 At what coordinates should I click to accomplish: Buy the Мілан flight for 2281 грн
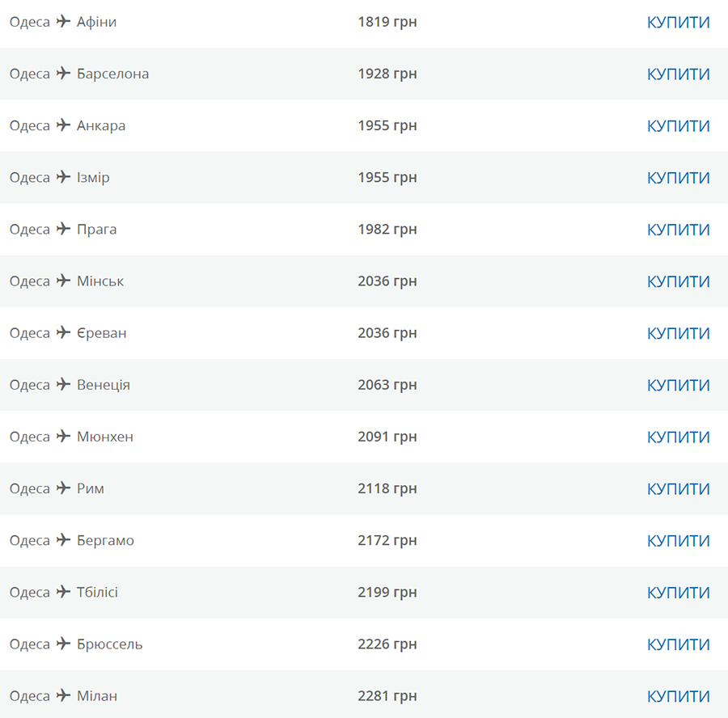tap(679, 697)
